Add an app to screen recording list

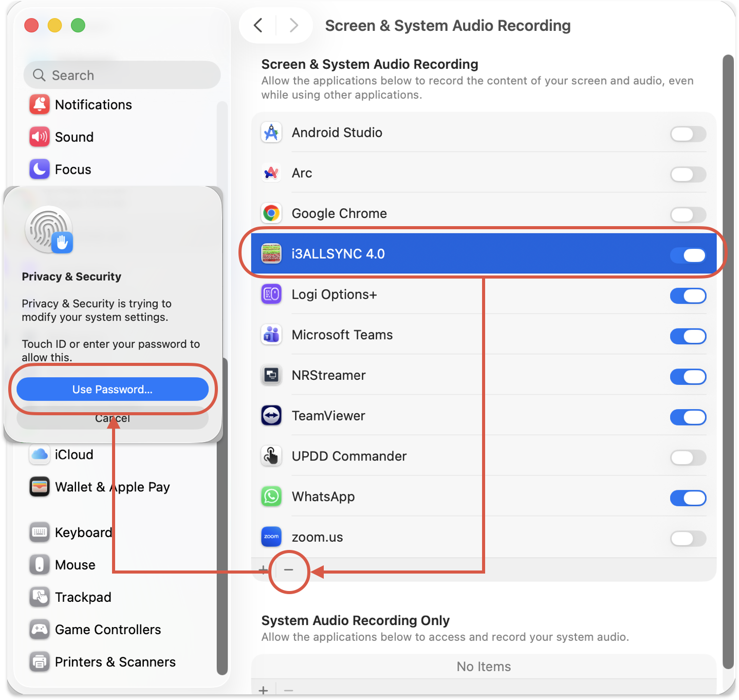[263, 569]
